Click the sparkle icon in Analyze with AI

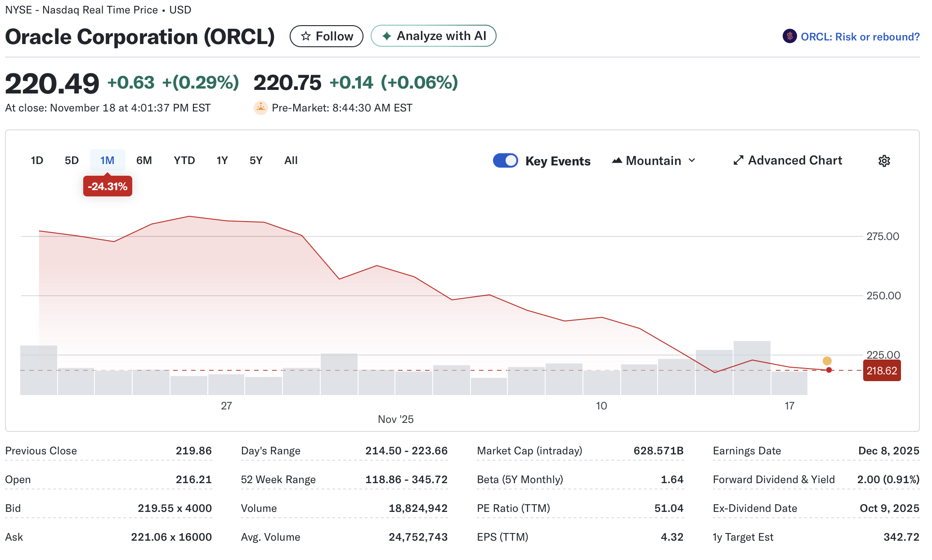386,36
